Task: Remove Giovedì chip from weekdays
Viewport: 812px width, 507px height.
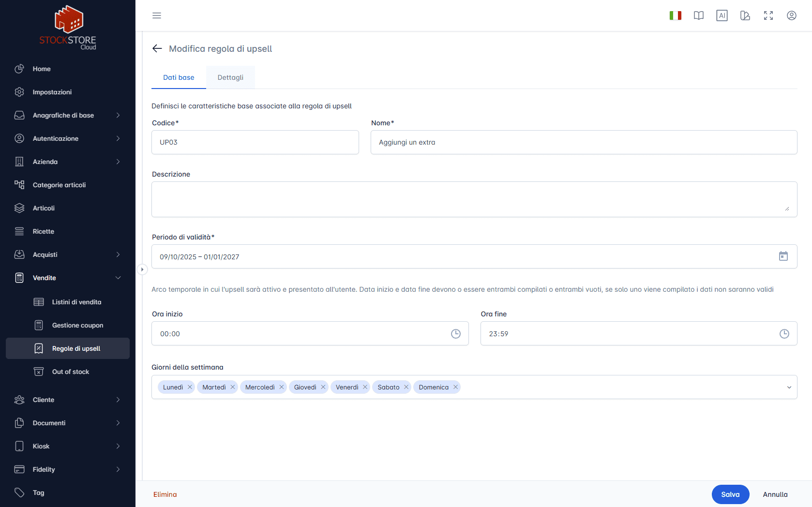Action: 323,387
